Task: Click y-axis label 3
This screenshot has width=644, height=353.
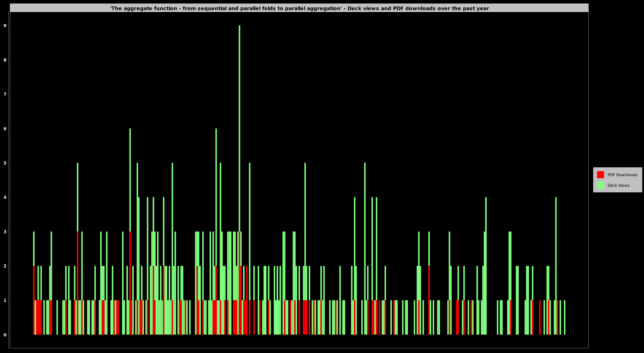Action: click(5, 232)
